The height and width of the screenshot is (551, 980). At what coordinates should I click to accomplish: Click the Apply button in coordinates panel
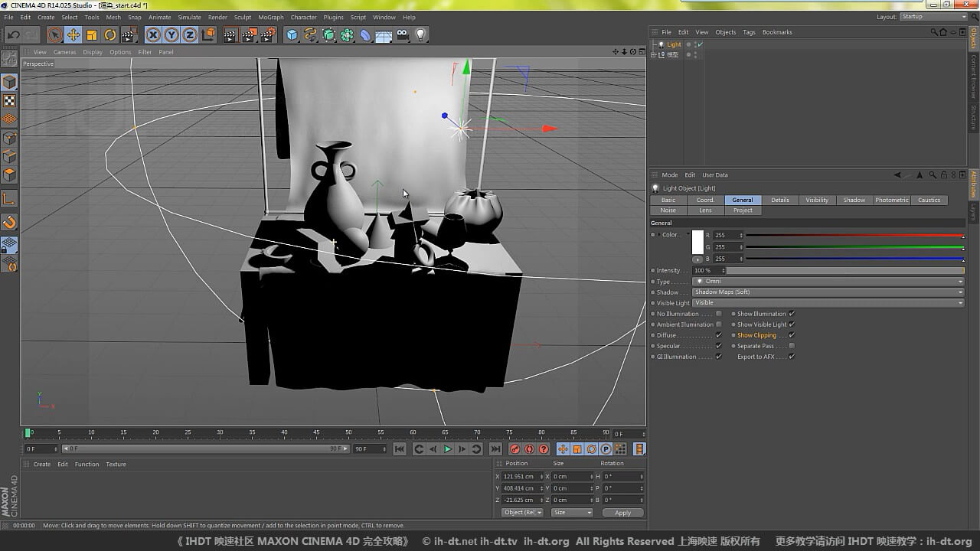[622, 513]
